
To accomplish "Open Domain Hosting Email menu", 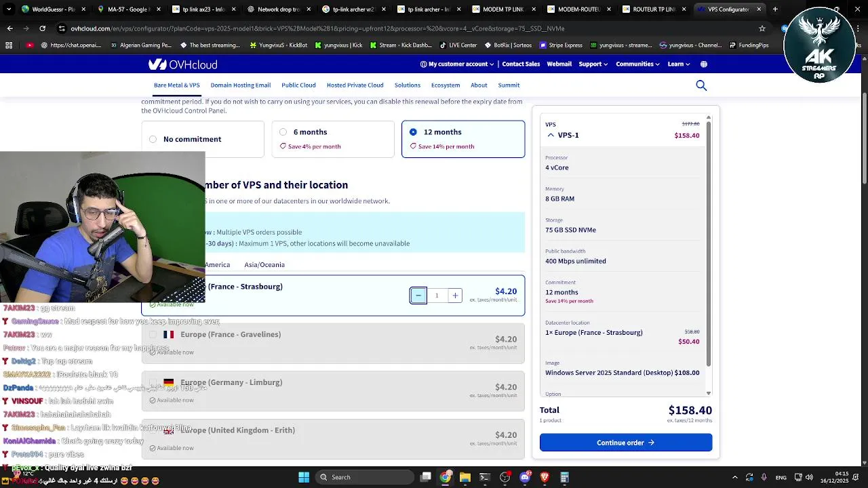I will click(241, 85).
